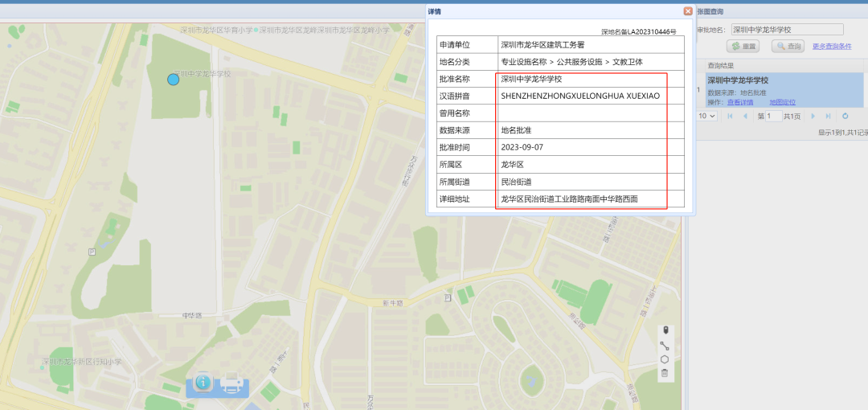The height and width of the screenshot is (410, 868).
Task: Click the 查询 search button
Action: pyautogui.click(x=788, y=47)
